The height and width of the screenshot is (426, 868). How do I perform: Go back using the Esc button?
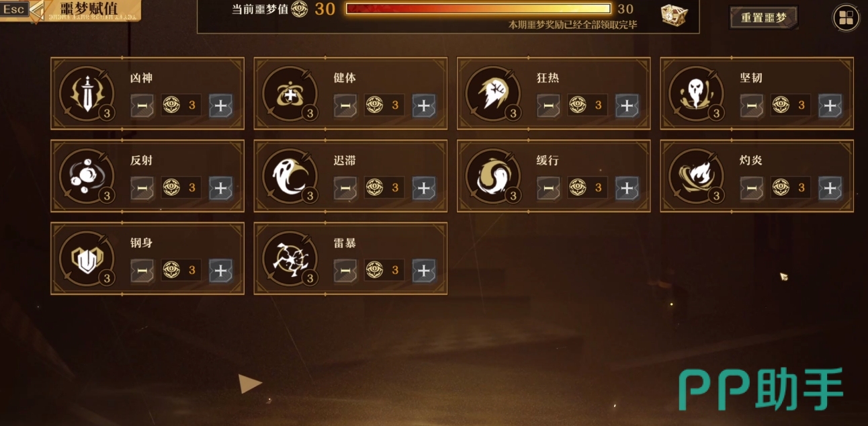pos(14,9)
